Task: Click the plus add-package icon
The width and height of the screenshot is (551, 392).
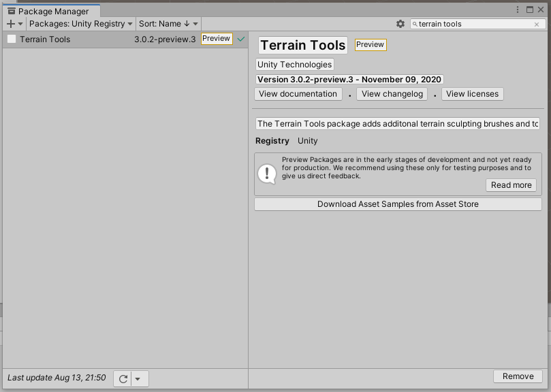Action: pyautogui.click(x=11, y=24)
